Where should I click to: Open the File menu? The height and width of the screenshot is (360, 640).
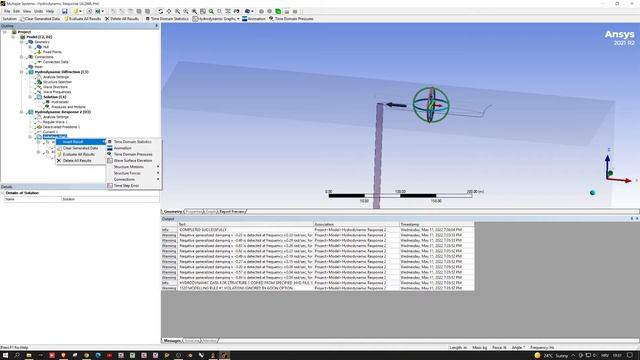pos(7,11)
